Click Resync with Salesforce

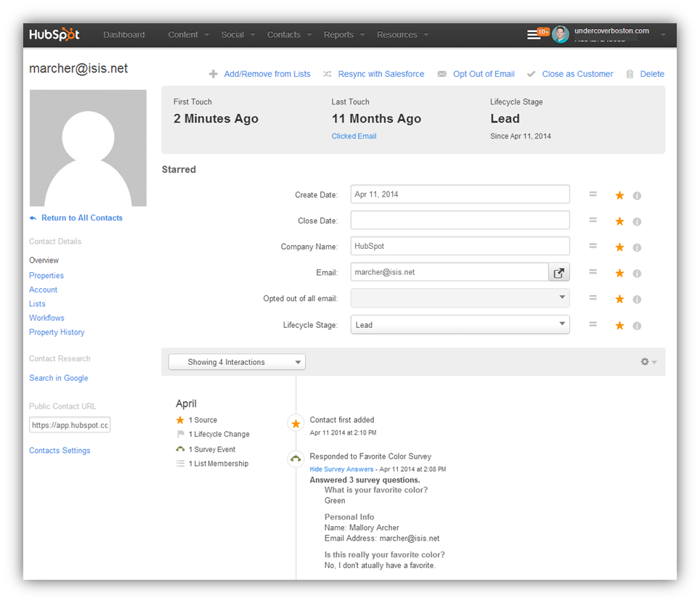click(x=381, y=74)
